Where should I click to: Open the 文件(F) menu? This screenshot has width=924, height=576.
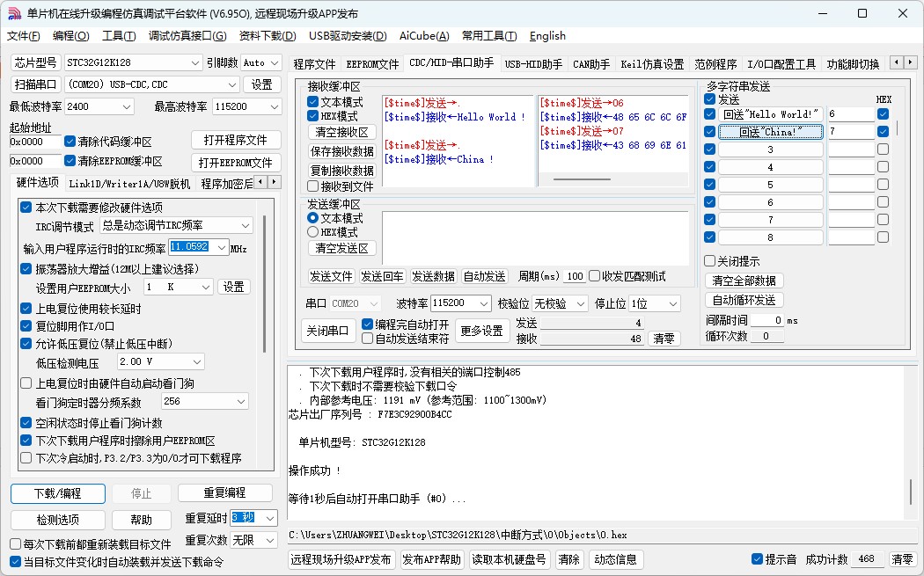24,36
